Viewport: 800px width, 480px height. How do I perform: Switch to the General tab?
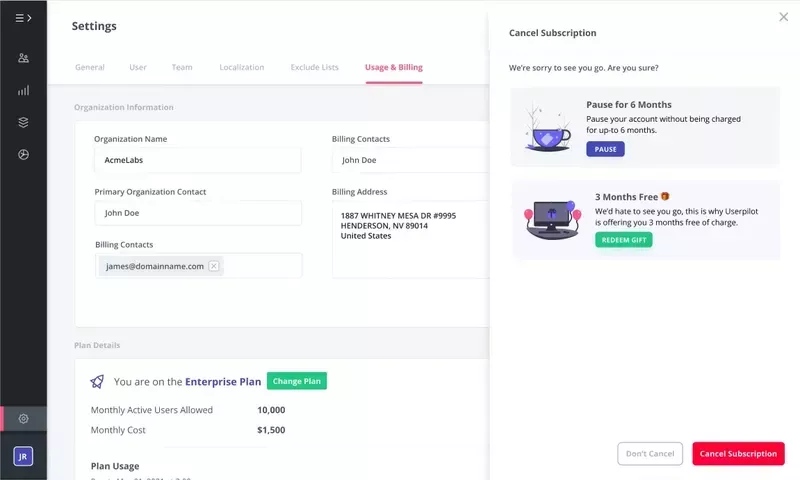[90, 67]
